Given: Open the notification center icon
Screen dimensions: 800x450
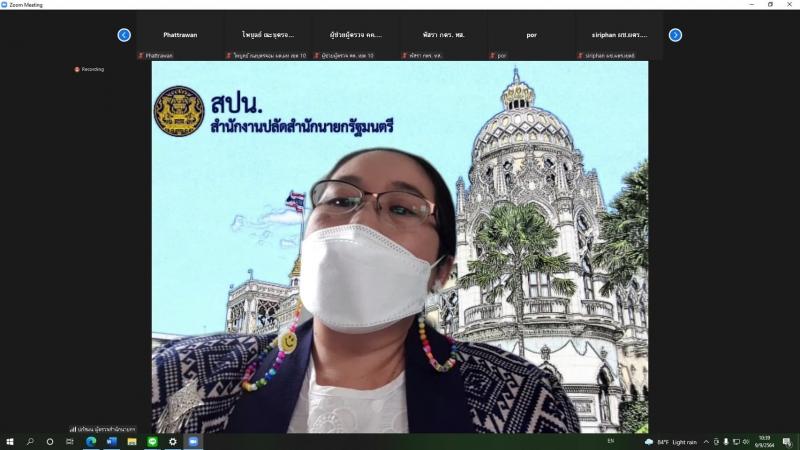Looking at the screenshot, I should (787, 442).
